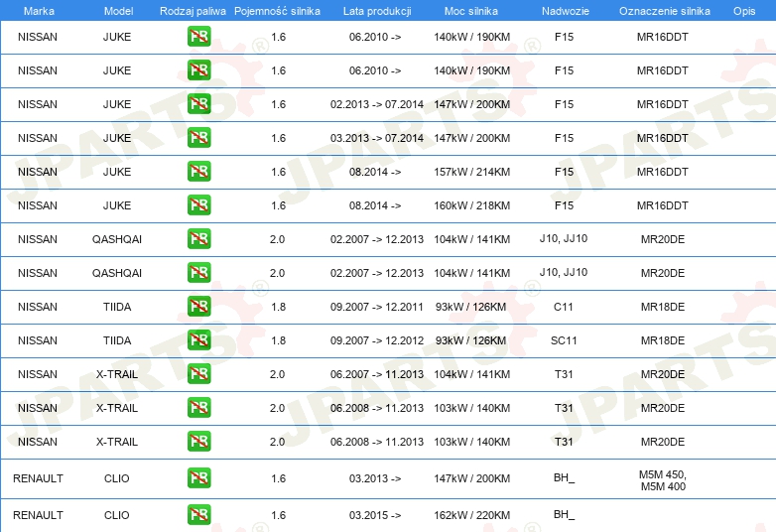Click the Nadwozie column header
Image resolution: width=776 pixels, height=532 pixels.
point(566,11)
